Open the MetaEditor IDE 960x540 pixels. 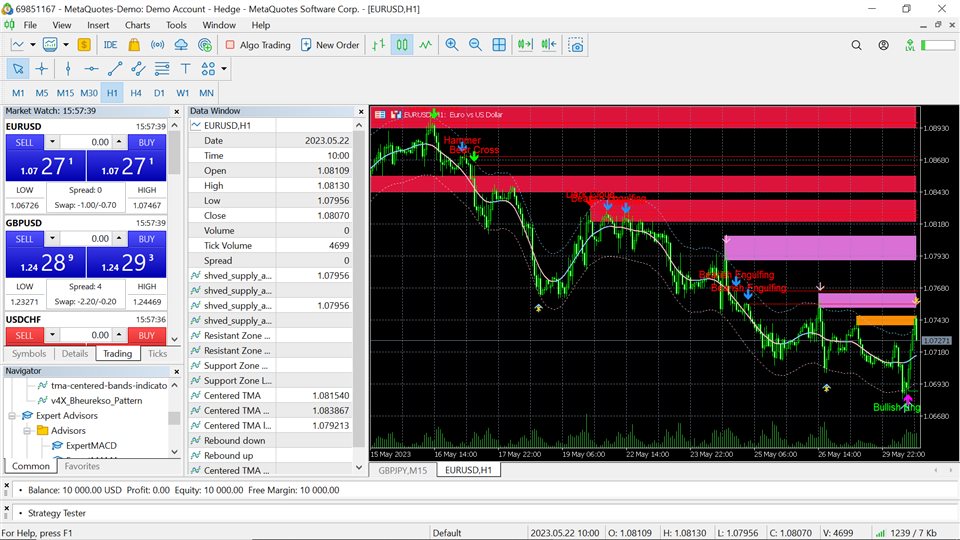pos(110,45)
